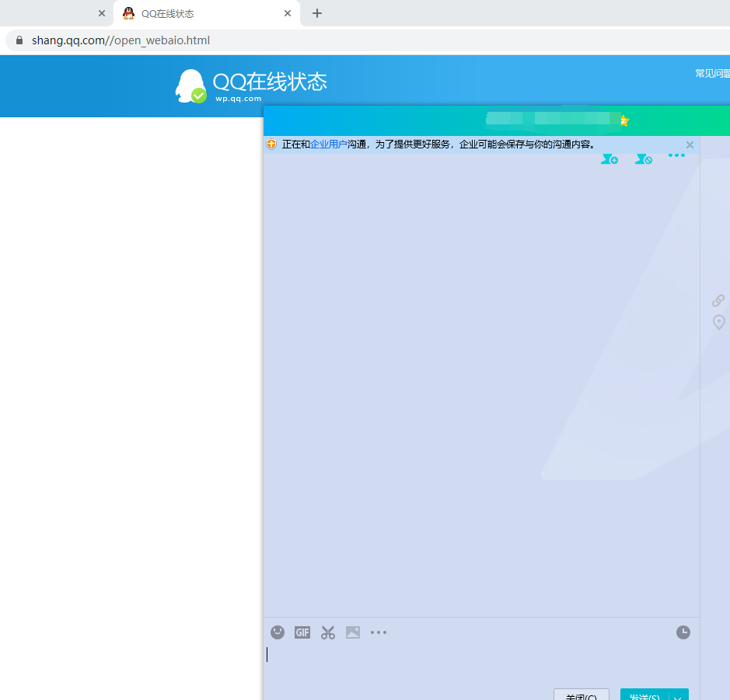
Task: Open the GIF sticker panel
Action: (302, 632)
